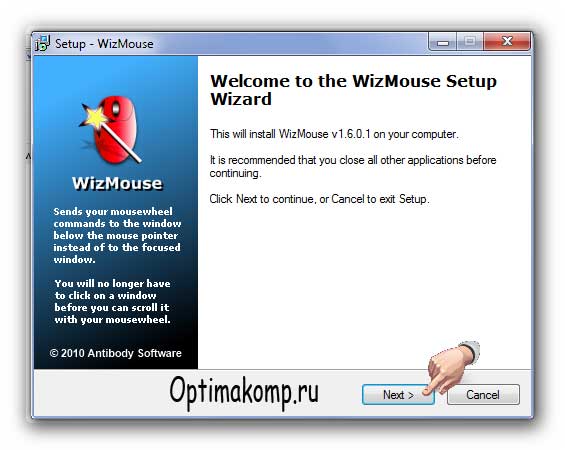
Task: Click the Setup - WizMouse title bar text
Action: point(104,44)
